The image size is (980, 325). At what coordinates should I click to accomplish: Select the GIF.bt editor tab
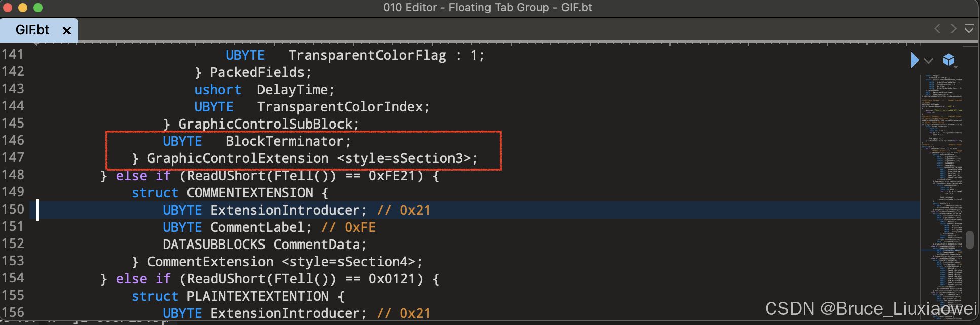coord(32,30)
